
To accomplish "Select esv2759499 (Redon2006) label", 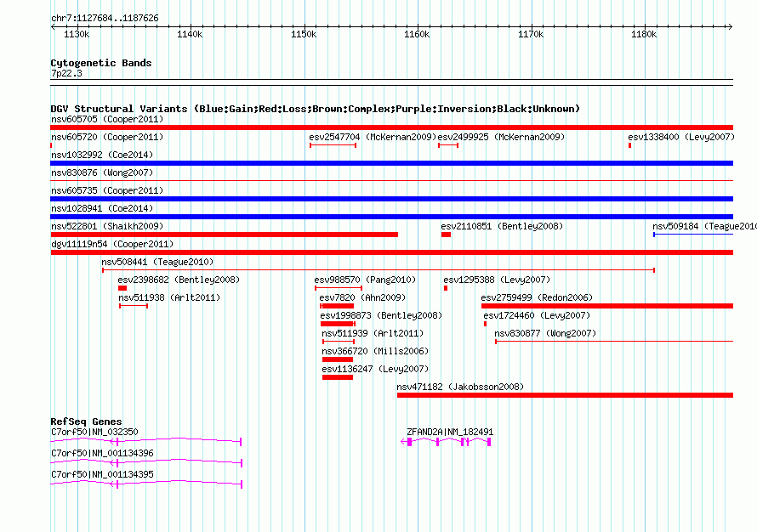I will pos(537,297).
